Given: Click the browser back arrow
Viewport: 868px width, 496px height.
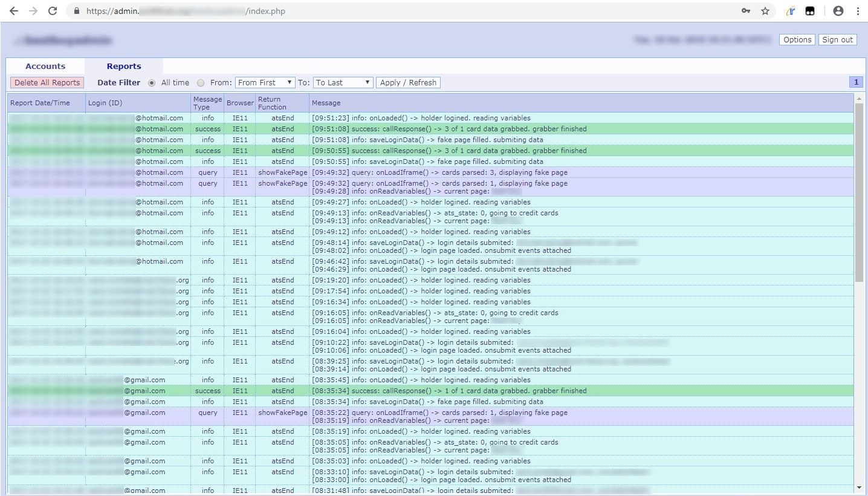Looking at the screenshot, I should tap(14, 11).
